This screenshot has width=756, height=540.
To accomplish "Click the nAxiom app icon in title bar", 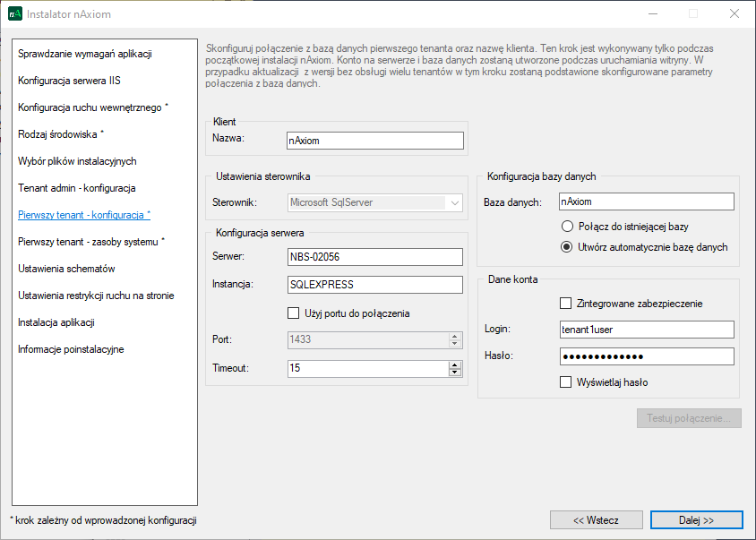I will pyautogui.click(x=15, y=13).
